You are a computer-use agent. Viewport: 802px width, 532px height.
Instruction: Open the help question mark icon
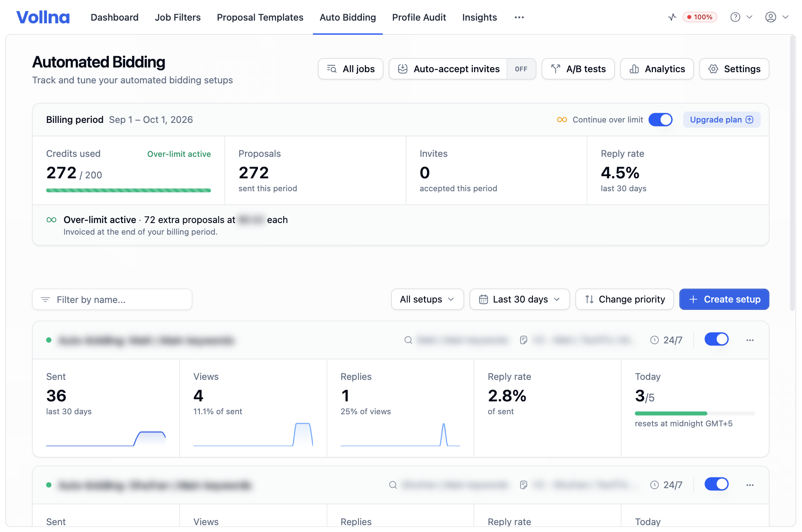pos(735,17)
